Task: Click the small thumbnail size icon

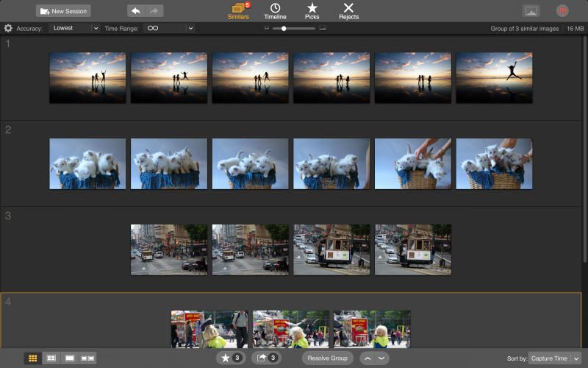Action: (267, 28)
